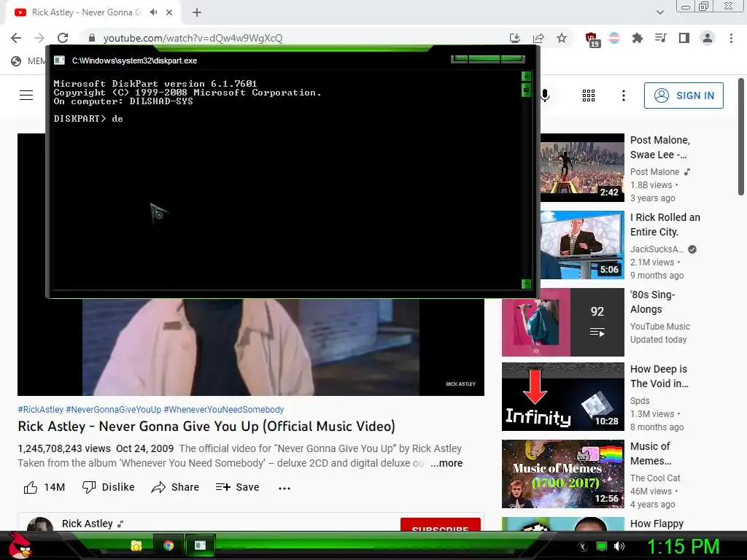
Task: Go back to the previous page in Chrome
Action: (x=16, y=38)
